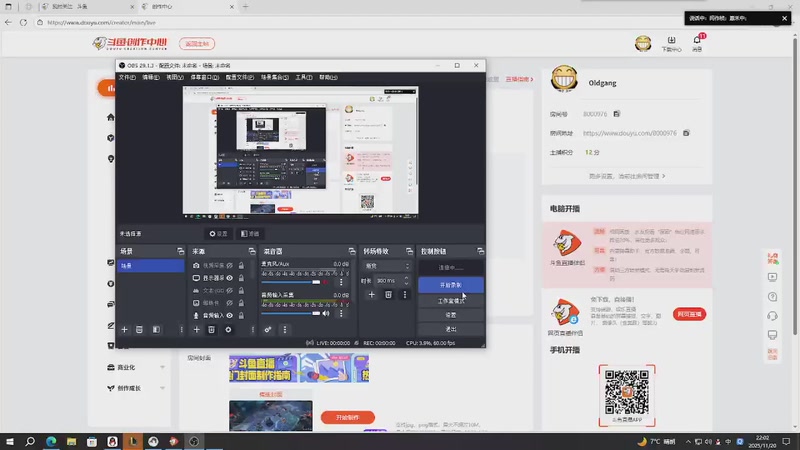Toggle lock on 显示器采集 source

click(x=241, y=278)
